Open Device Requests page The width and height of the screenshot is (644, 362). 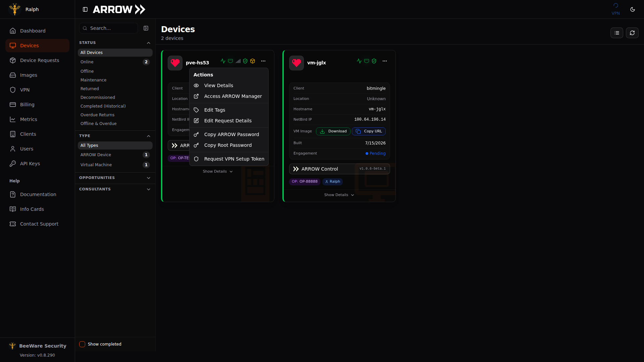(37, 60)
